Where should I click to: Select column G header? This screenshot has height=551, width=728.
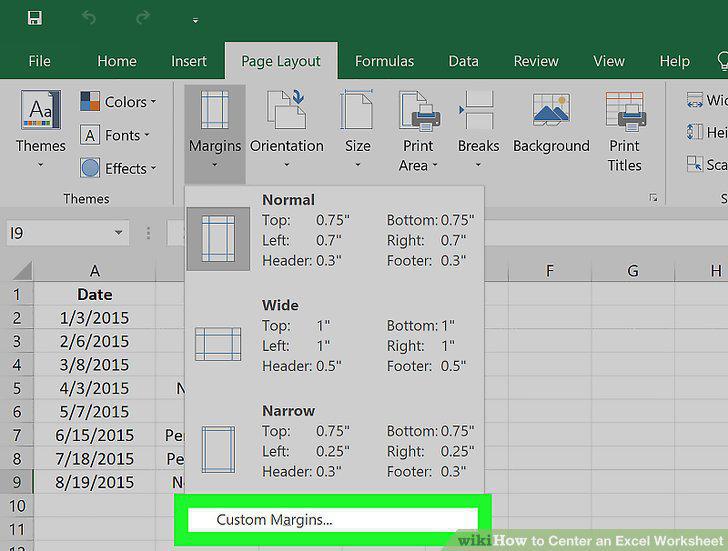pos(632,271)
